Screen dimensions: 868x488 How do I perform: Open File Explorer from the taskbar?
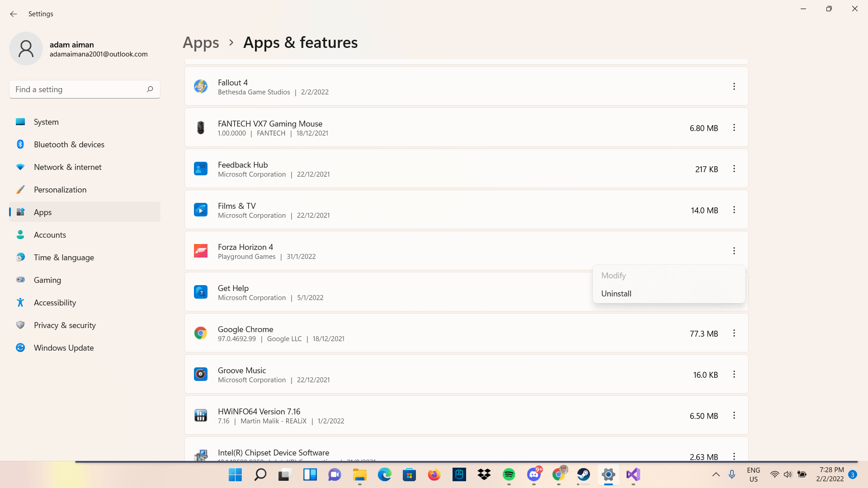(360, 474)
